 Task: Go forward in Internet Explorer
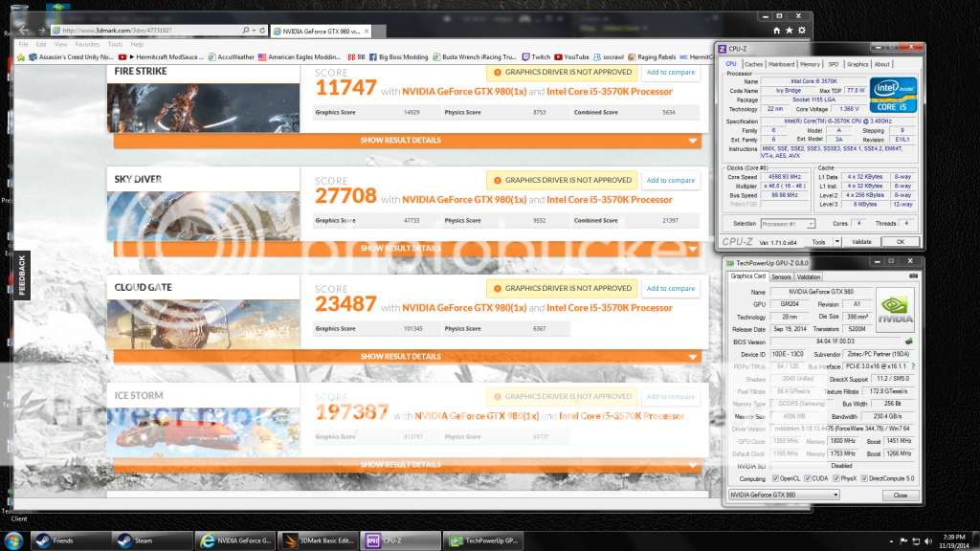pyautogui.click(x=42, y=30)
